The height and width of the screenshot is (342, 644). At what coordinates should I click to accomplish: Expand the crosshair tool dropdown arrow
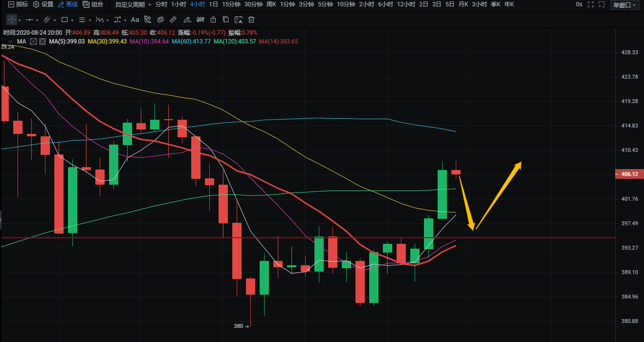click(20, 21)
